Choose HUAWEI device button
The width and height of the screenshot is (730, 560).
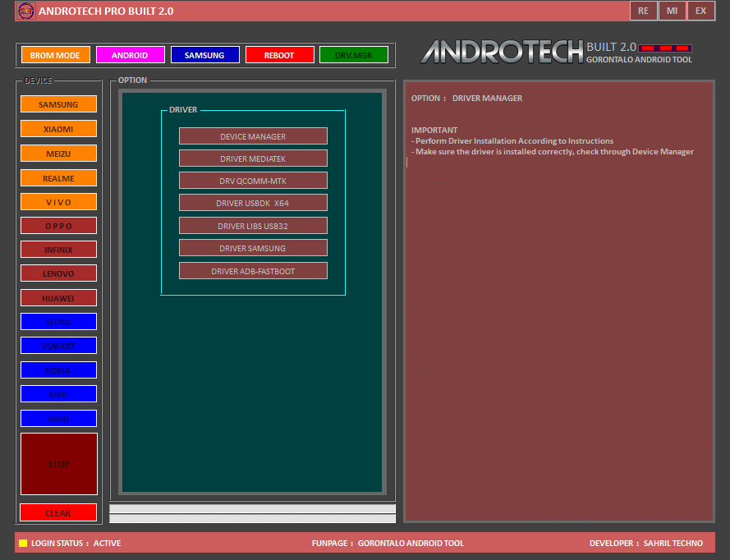point(58,298)
